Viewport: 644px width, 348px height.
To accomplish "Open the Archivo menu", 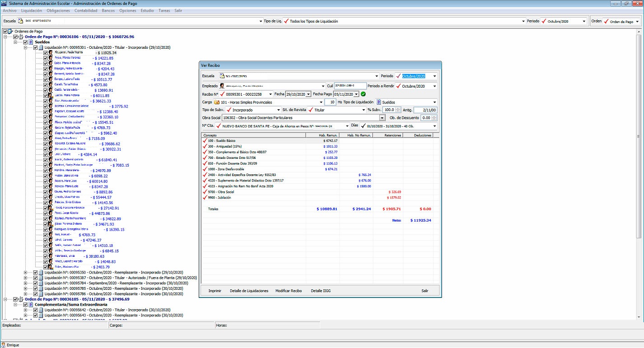I will (9, 10).
